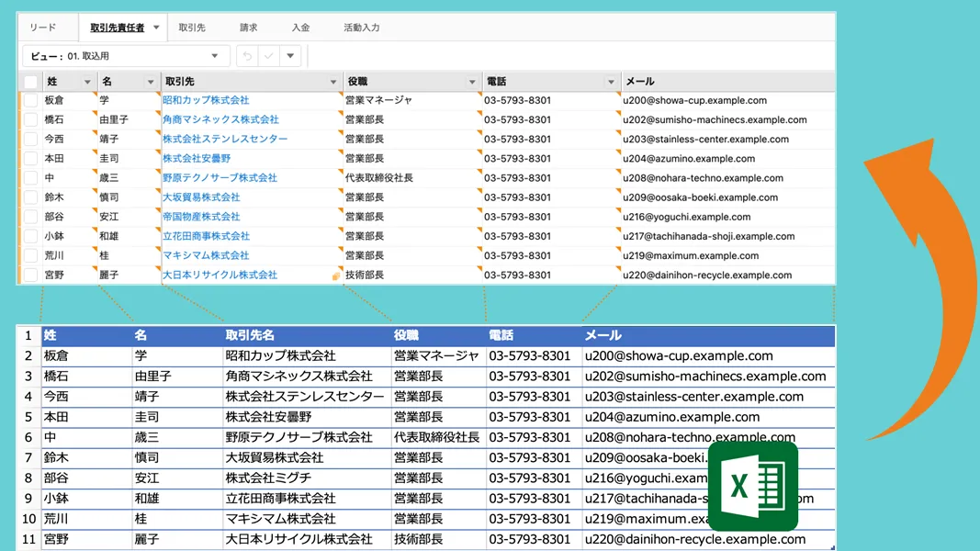
Task: Select spreadsheet row number 6 header
Action: click(28, 437)
